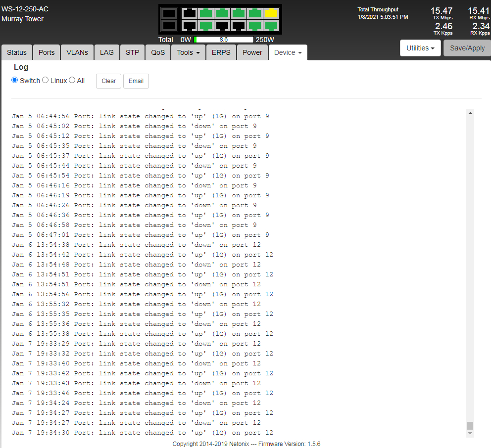The image size is (491, 448).
Task: Open the Tools dropdown menu
Action: tap(188, 52)
